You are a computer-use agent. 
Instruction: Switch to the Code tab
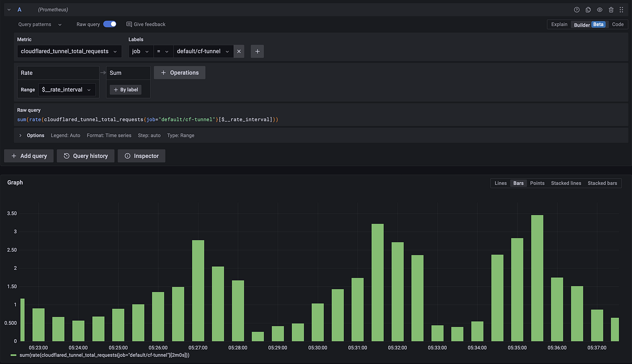coord(617,24)
